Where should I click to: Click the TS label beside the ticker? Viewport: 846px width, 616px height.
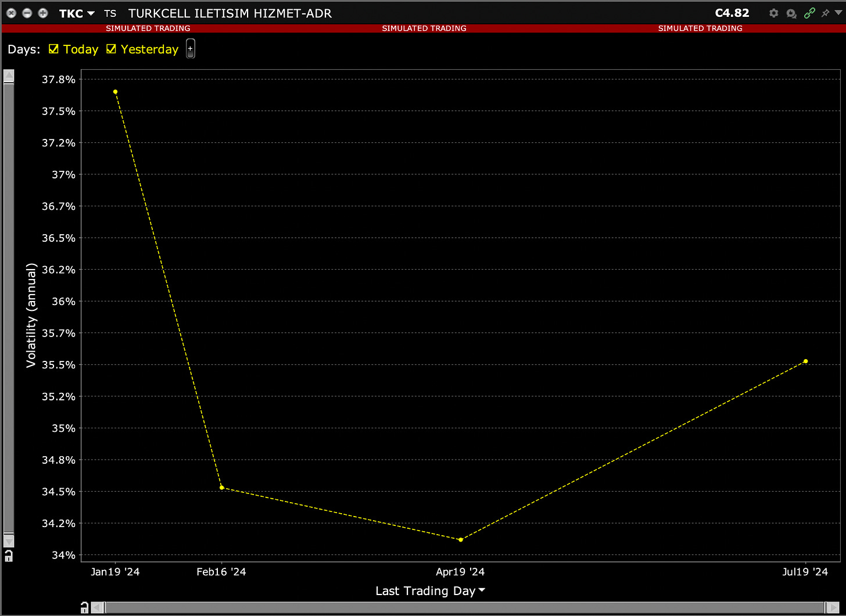coord(110,13)
